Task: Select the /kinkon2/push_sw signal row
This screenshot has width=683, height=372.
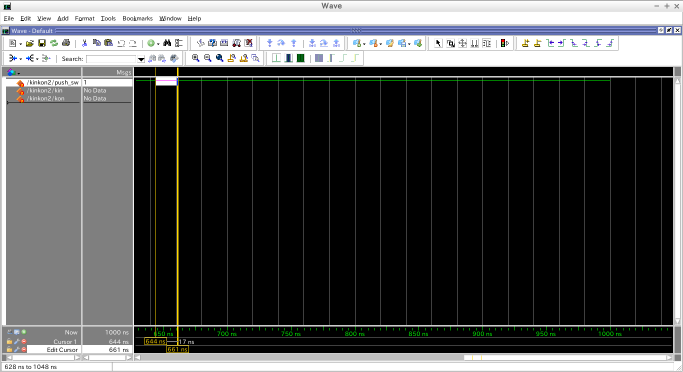Action: [x=69, y=82]
